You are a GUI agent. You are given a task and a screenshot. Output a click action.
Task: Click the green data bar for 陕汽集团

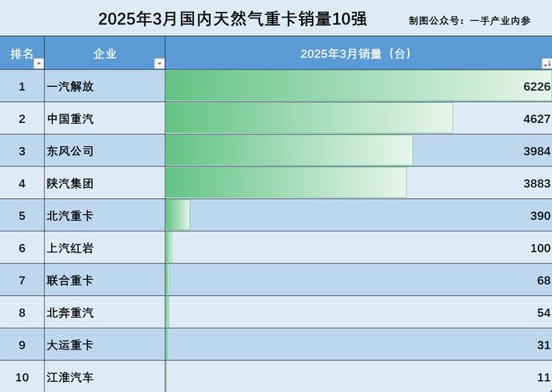tap(286, 183)
